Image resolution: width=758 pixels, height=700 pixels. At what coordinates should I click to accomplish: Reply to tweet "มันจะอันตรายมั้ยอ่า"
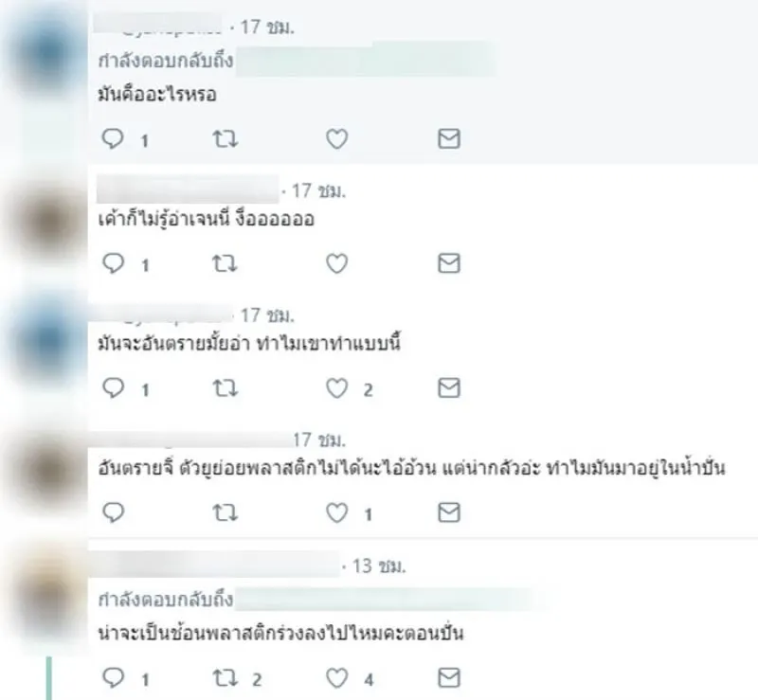[113, 388]
